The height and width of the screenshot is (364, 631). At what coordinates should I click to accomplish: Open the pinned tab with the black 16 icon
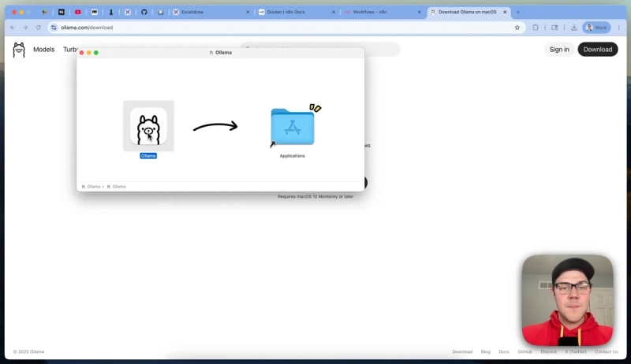[x=62, y=12]
